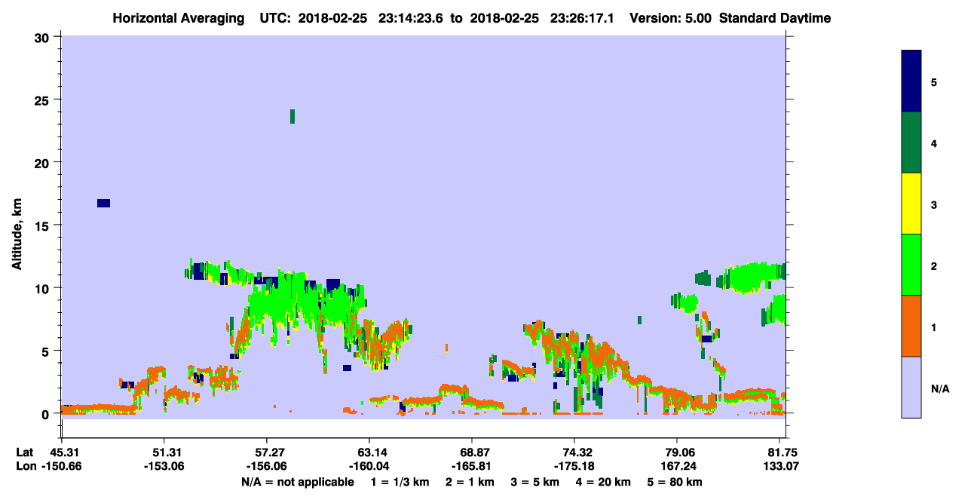
Task: Click the latitude value 51.31
Action: click(164, 452)
